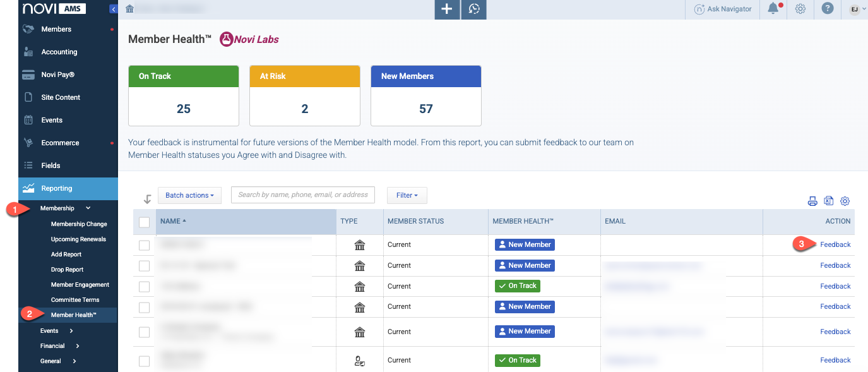Click the Accounting icon in sidebar

28,52
